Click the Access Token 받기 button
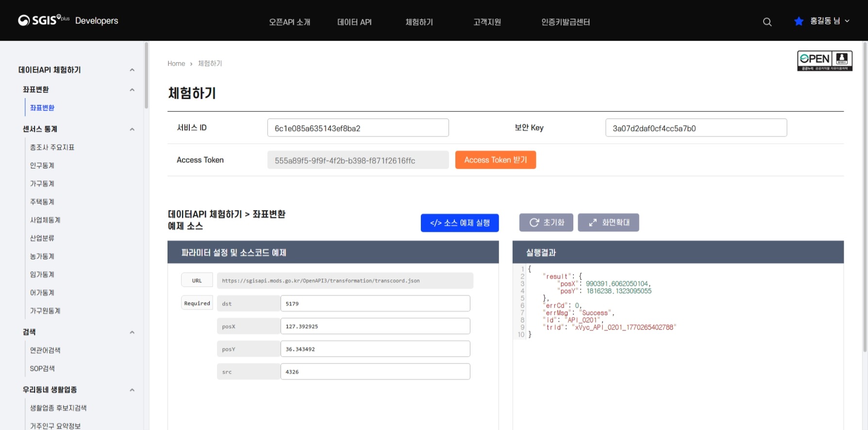 (496, 160)
